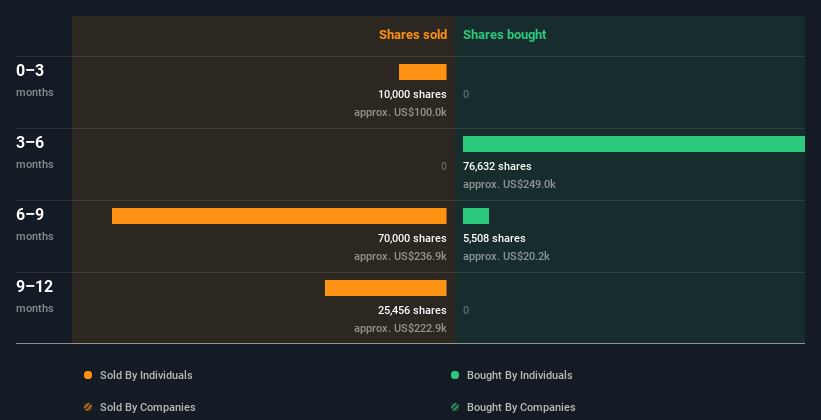Screen dimensions: 821x420
Task: Click the 10,000 shares value
Action: [x=412, y=94]
